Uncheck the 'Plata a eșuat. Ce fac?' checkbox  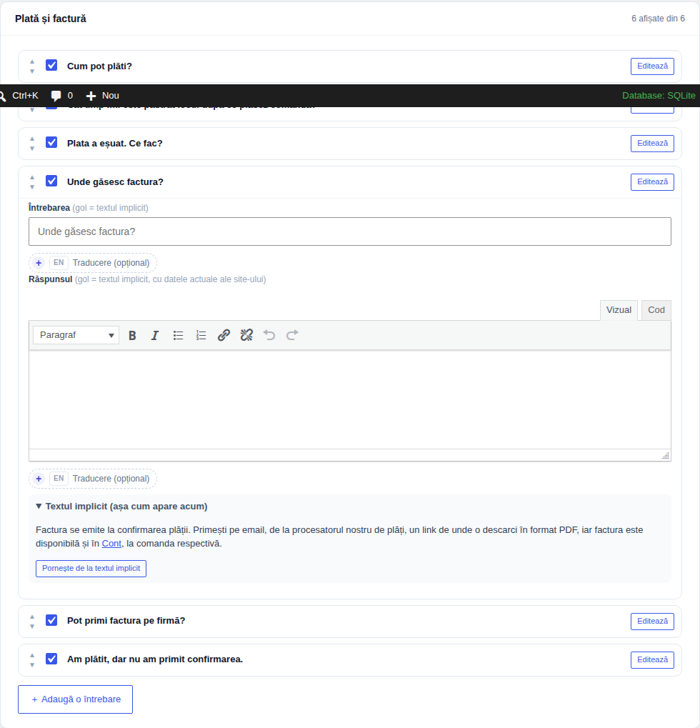pos(51,142)
